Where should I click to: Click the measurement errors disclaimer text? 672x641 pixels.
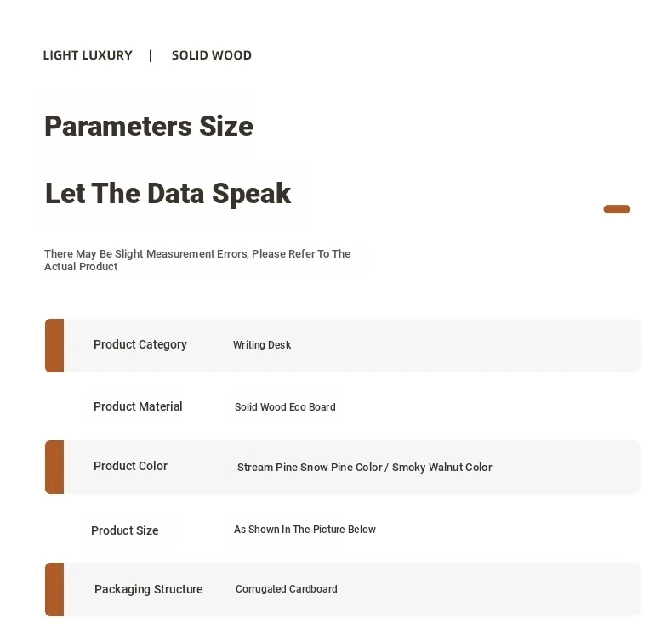click(x=197, y=260)
